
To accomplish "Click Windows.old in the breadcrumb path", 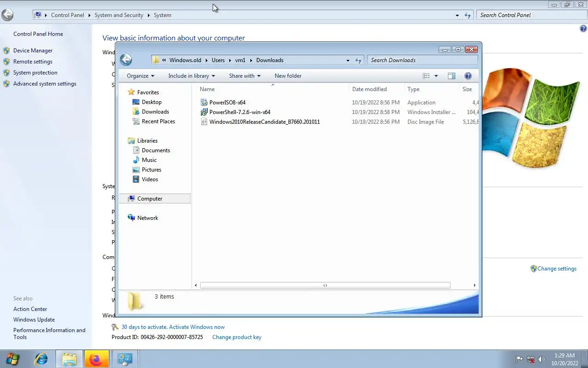I will point(185,60).
